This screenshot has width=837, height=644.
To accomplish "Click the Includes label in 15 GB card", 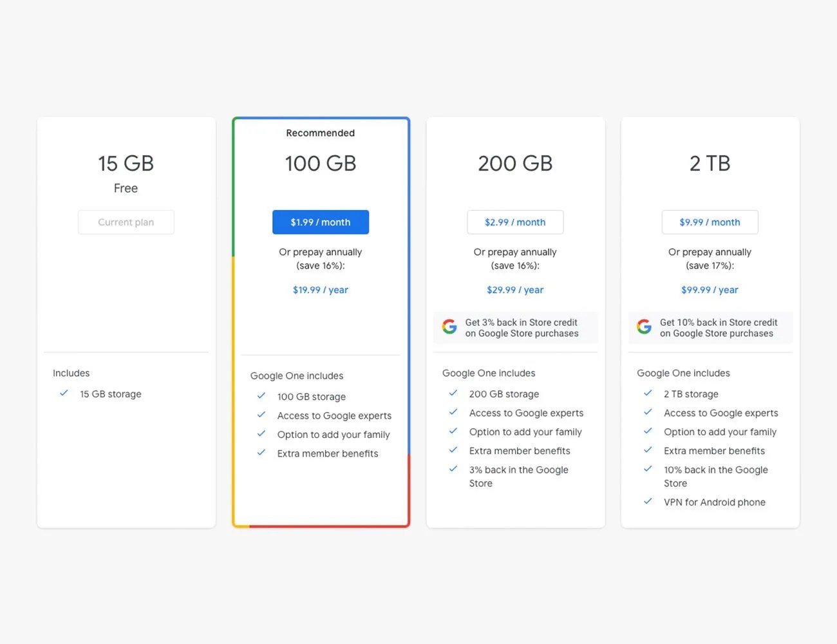I will 71,373.
